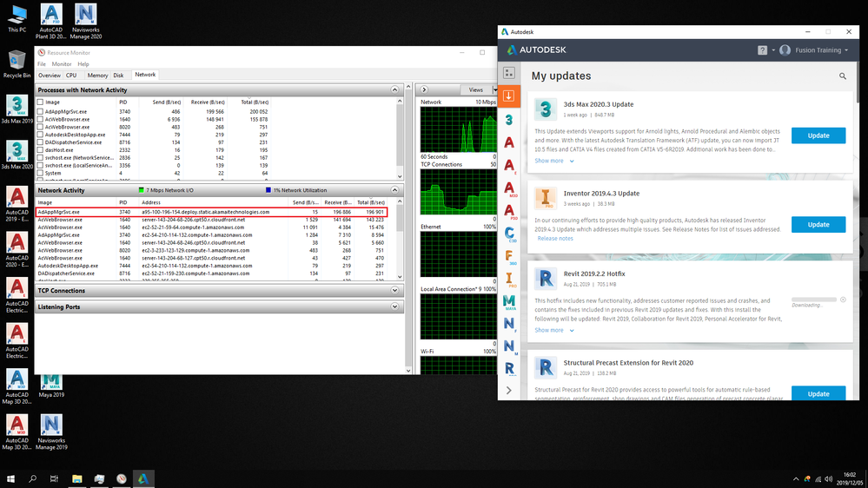Select the orange updates download icon in sidebar

(x=509, y=96)
